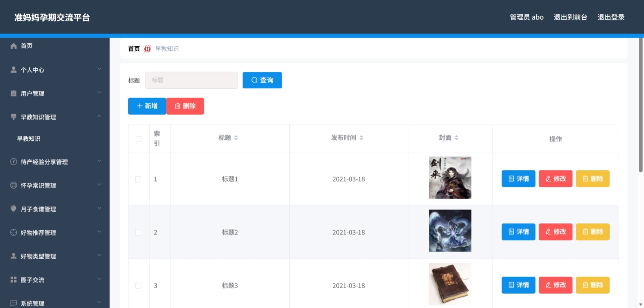Click 管理员 abo text in header

point(526,17)
